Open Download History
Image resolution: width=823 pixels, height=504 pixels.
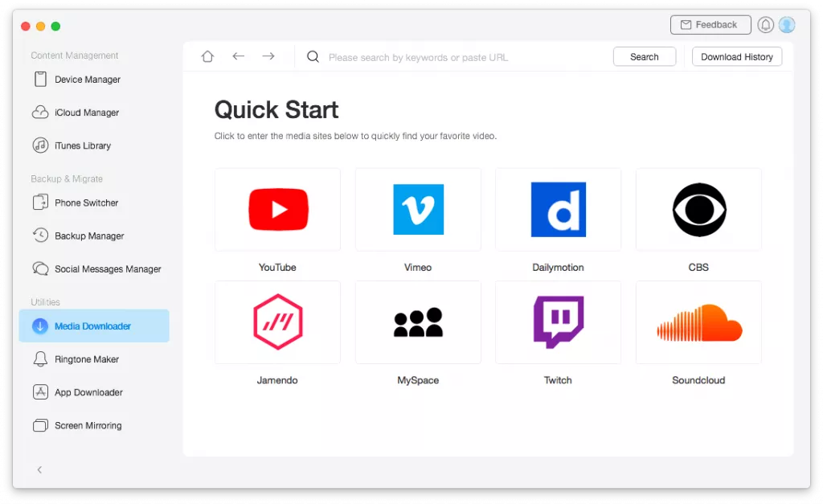pyautogui.click(x=737, y=57)
